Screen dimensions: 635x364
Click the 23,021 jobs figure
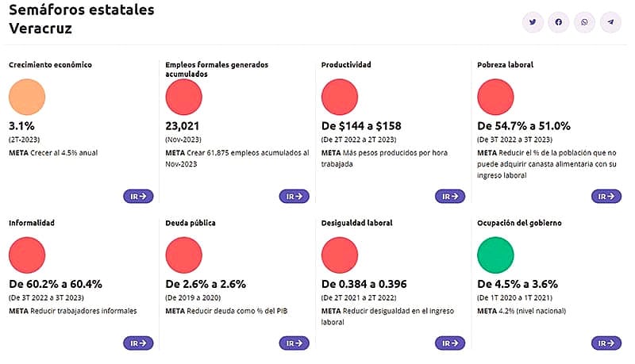click(x=187, y=125)
